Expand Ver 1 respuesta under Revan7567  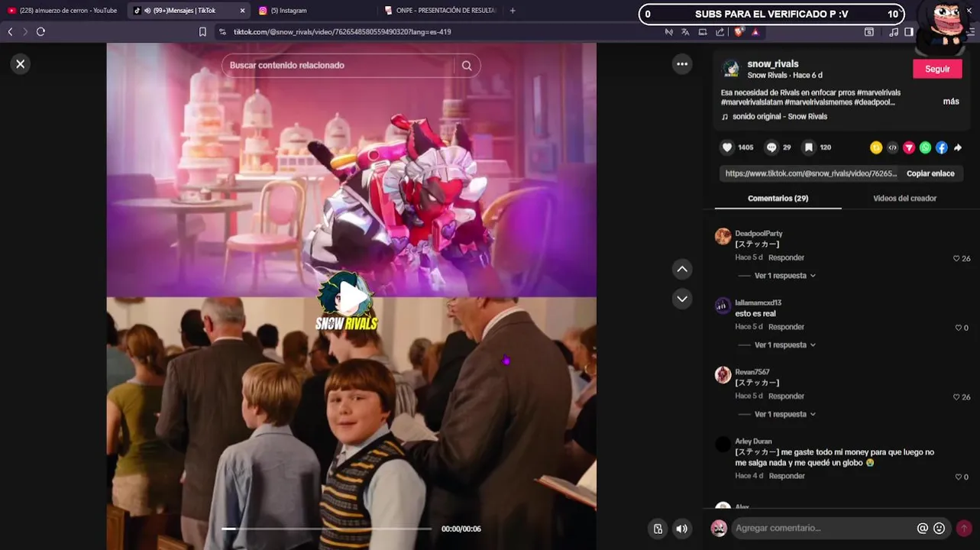(785, 414)
